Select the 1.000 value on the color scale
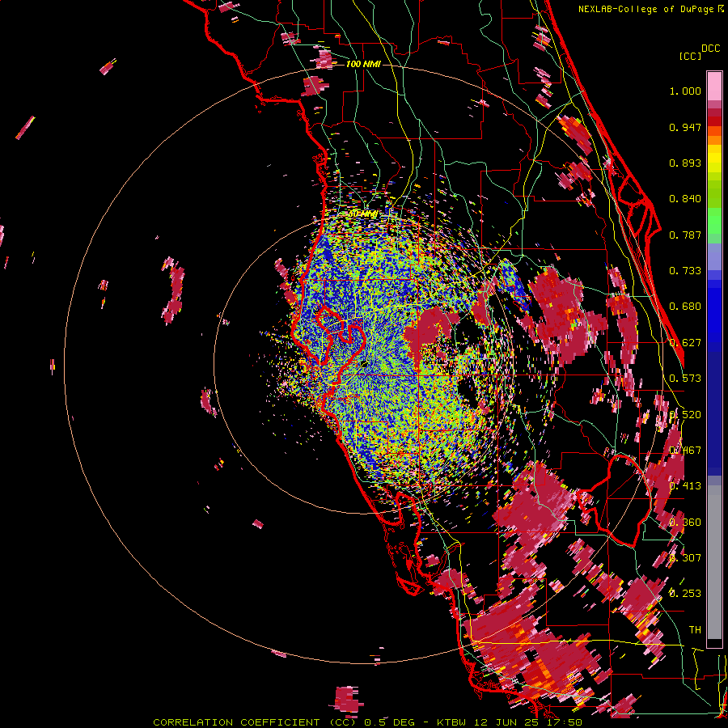 tap(685, 91)
